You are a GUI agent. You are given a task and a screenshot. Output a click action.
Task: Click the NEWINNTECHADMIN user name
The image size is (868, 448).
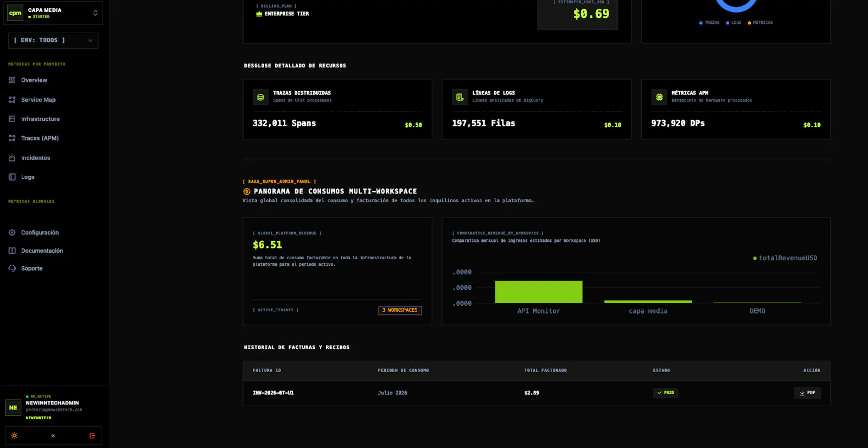coord(52,403)
